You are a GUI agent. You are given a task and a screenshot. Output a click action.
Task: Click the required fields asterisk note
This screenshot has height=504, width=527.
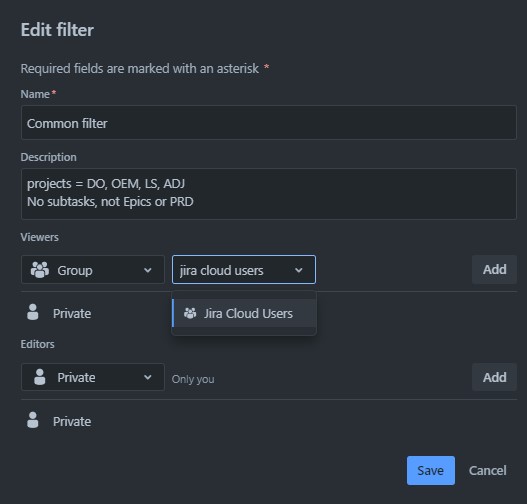pos(145,69)
